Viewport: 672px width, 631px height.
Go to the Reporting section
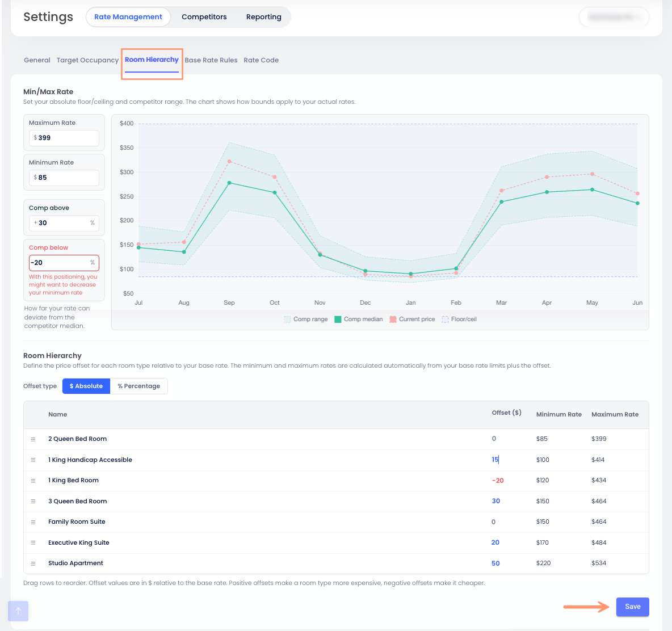(263, 17)
